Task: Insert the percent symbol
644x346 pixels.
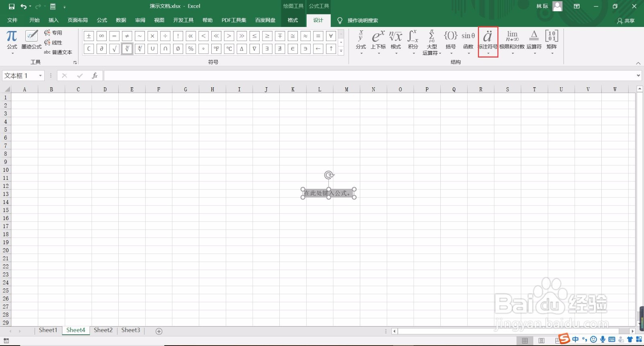Action: (191, 49)
